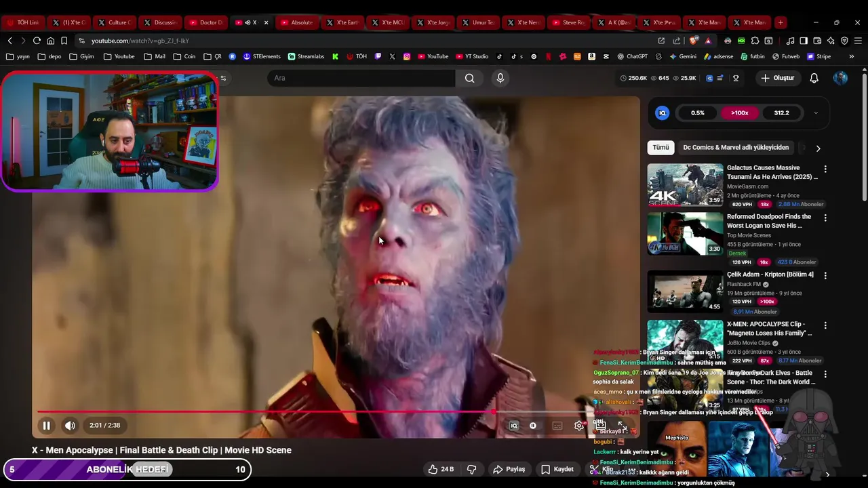Image resolution: width=868 pixels, height=488 pixels.
Task: Like the video with 24 B likes
Action: point(440,469)
